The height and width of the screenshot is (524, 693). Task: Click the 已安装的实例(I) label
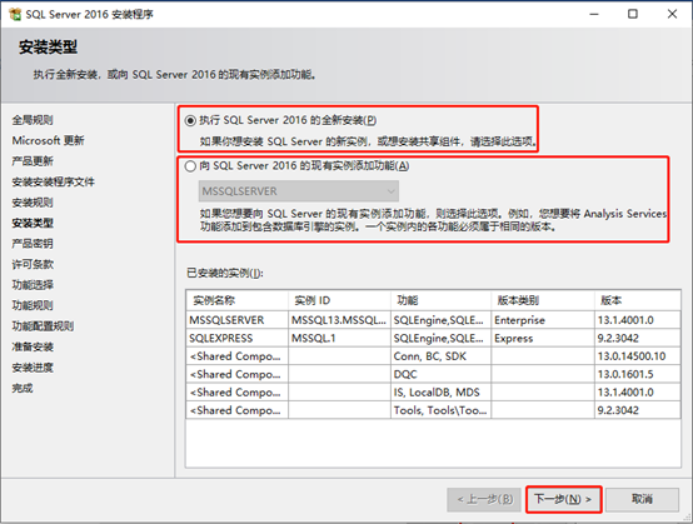pyautogui.click(x=225, y=273)
